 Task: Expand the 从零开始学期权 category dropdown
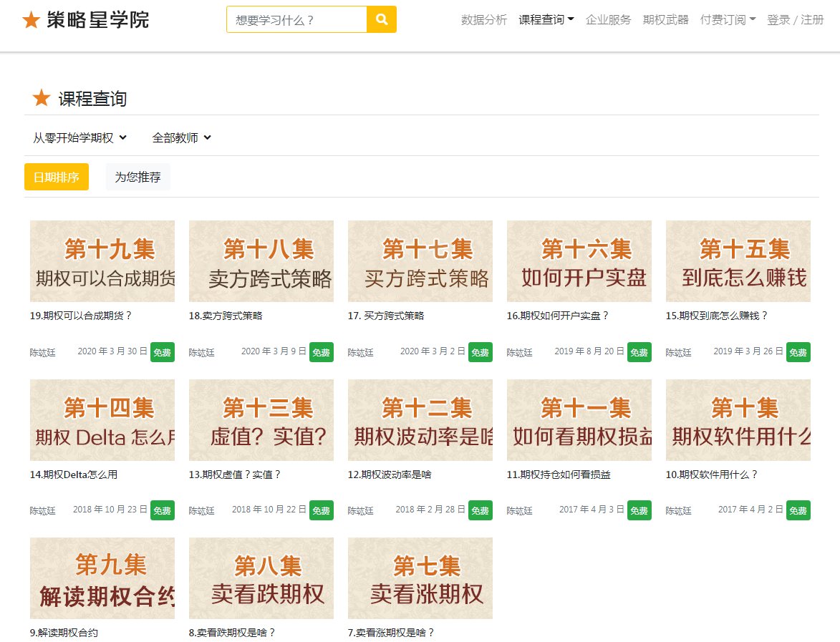tap(78, 137)
